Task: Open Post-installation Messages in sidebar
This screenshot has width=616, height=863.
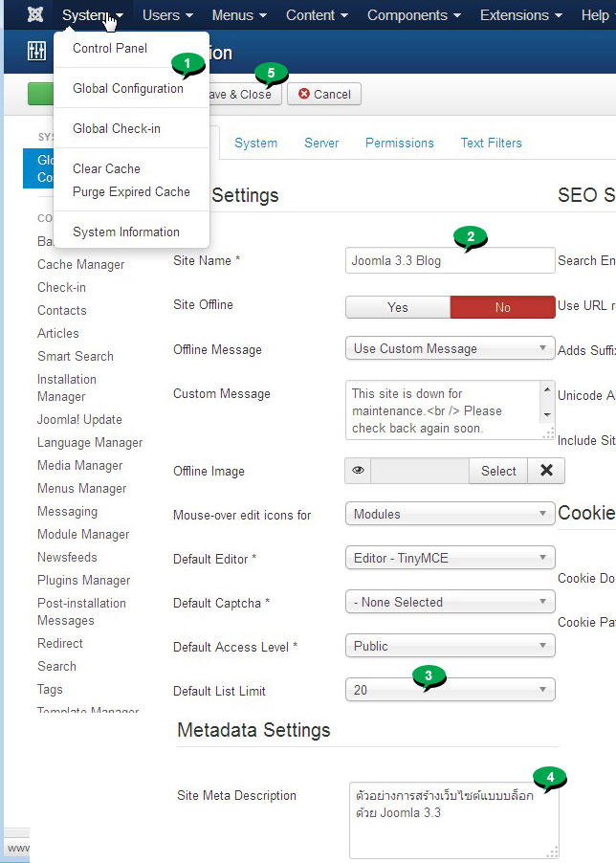Action: [x=81, y=612]
